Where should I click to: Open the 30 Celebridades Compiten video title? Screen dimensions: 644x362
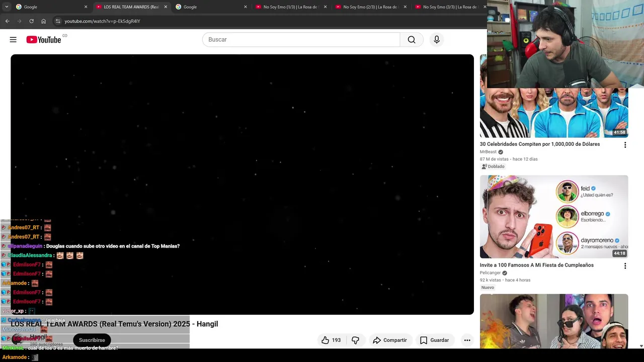[540, 144]
